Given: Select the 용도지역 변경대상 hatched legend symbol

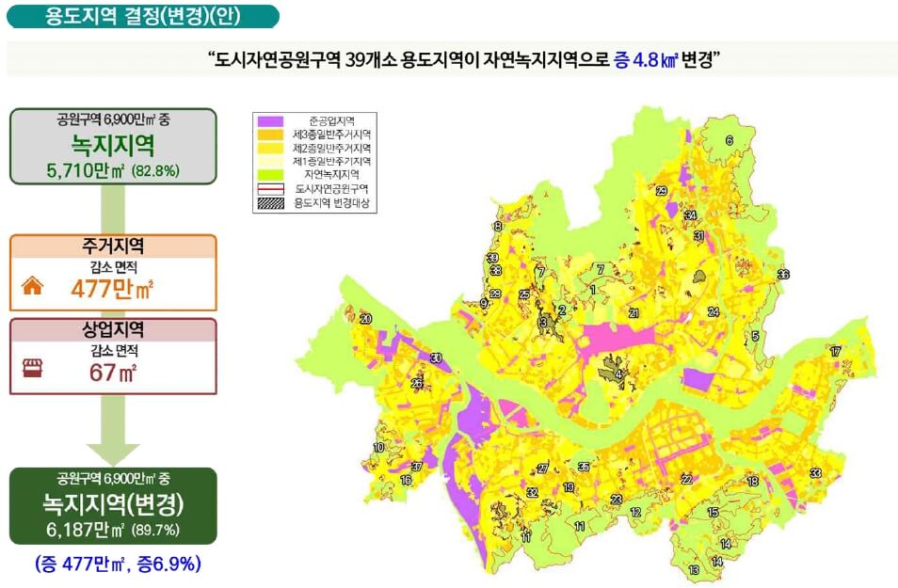Looking at the screenshot, I should (x=270, y=201).
